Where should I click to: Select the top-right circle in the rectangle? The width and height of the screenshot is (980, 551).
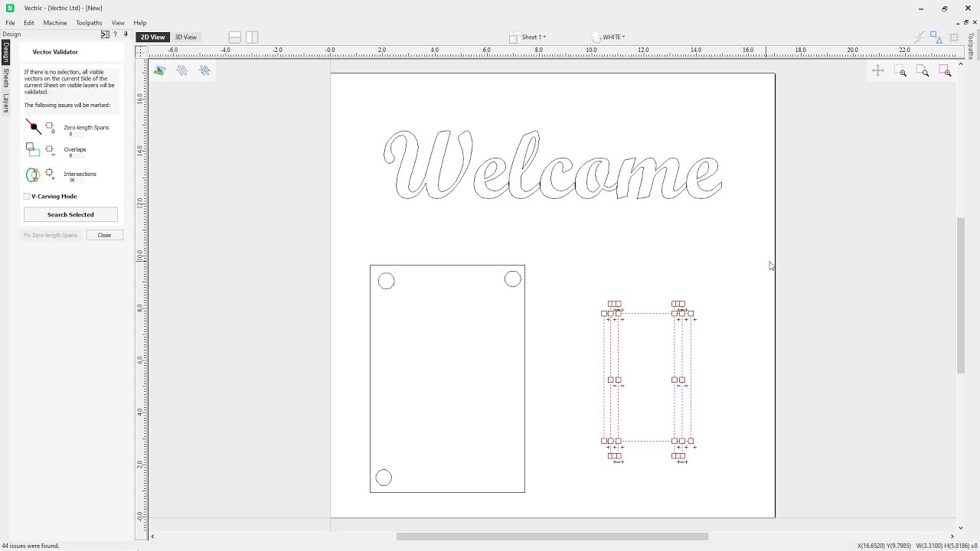[x=513, y=279]
